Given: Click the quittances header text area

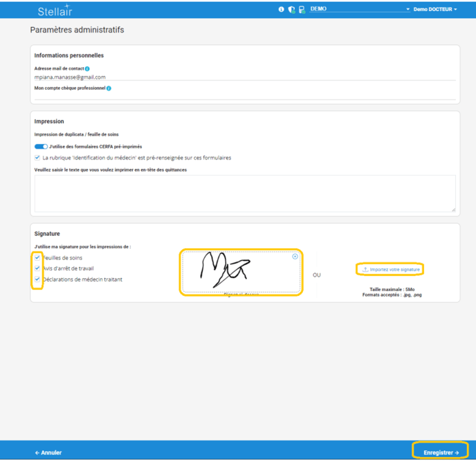Looking at the screenshot, I should (244, 193).
